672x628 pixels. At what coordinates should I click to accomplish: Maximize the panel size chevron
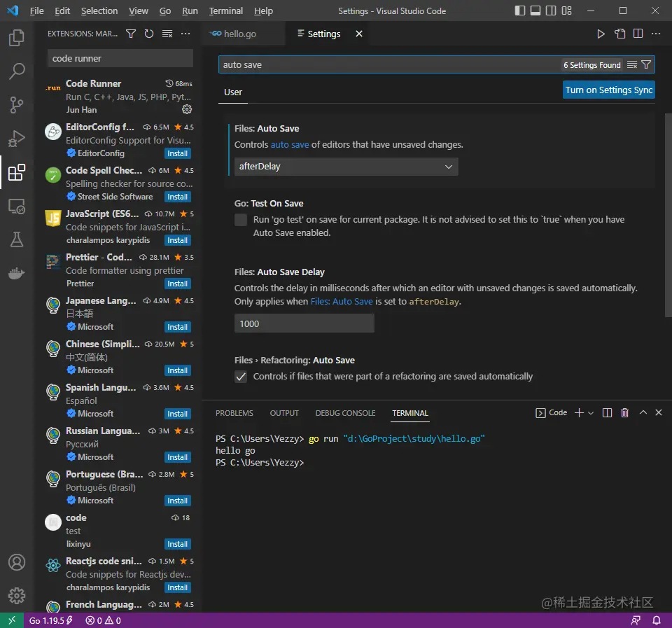point(643,412)
